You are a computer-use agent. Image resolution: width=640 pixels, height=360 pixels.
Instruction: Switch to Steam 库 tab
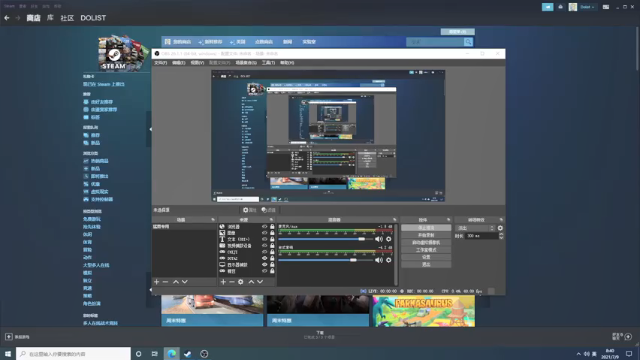(50, 18)
